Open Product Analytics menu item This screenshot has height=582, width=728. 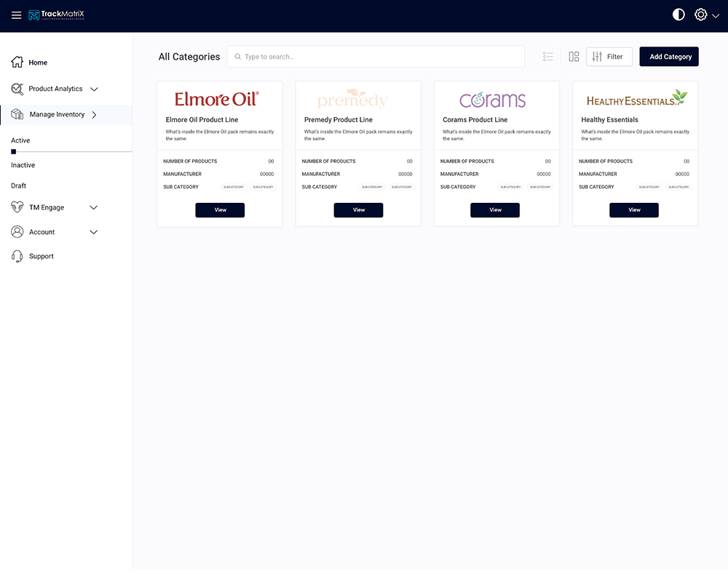click(56, 89)
